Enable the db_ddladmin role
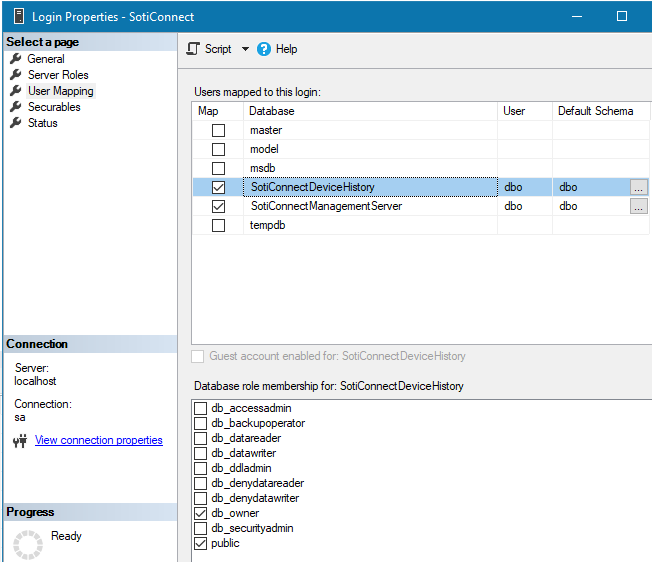 click(x=200, y=468)
